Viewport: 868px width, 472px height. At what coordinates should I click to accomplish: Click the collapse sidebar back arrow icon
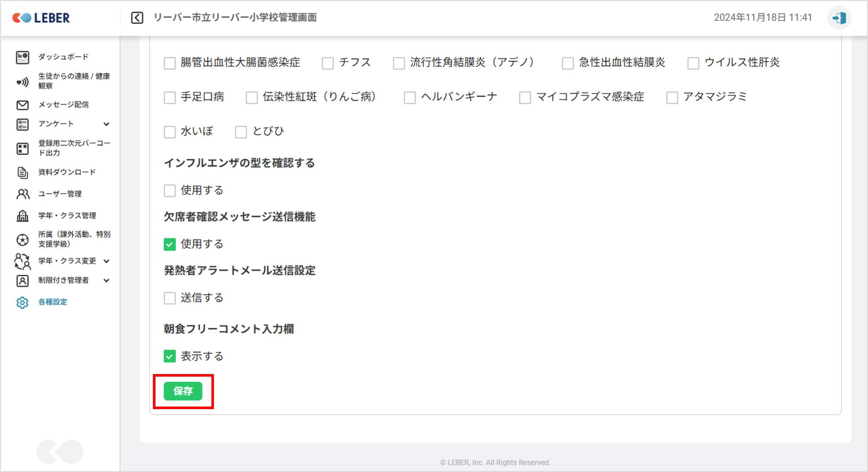click(137, 18)
